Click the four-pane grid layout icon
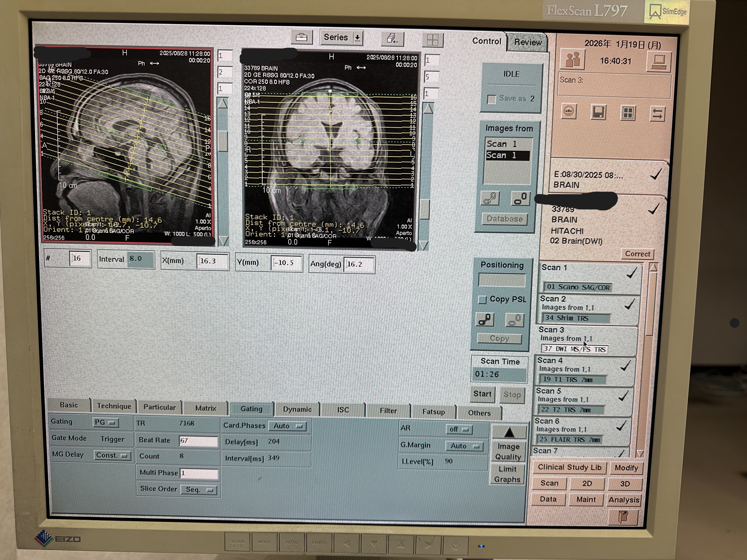This screenshot has width=747, height=560. 628,113
